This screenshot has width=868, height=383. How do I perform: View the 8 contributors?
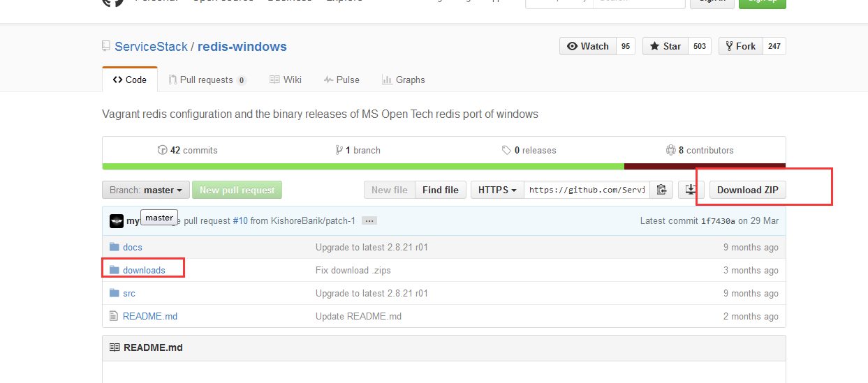click(700, 150)
